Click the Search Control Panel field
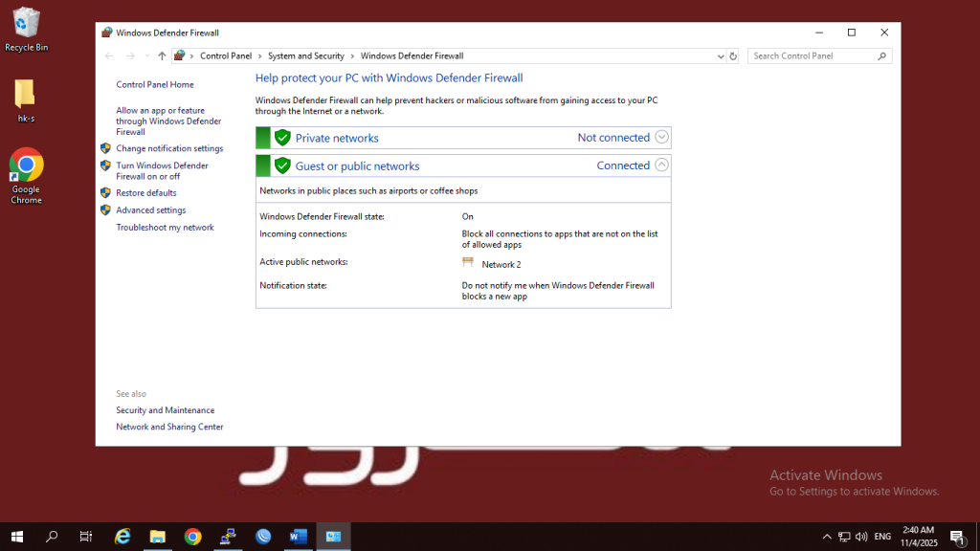This screenshot has height=551, width=980. (x=812, y=56)
